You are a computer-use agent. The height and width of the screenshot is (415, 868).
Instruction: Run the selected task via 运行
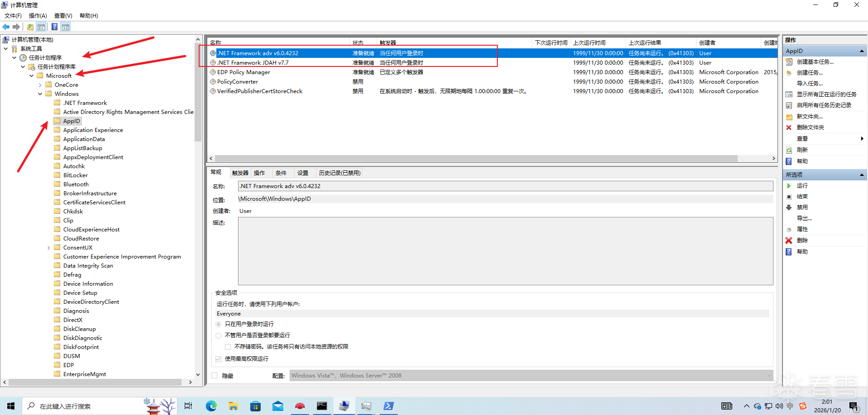pos(802,186)
